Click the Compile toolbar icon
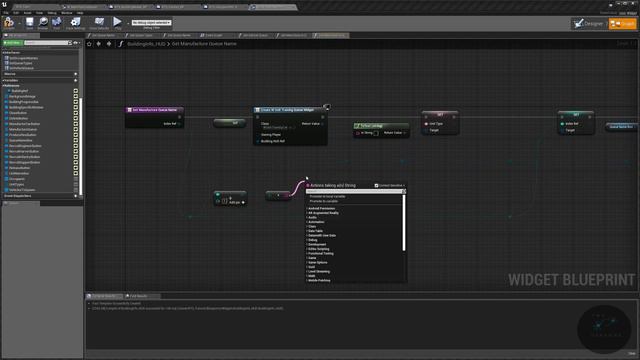Screen dimensions: 640x360 point(9,23)
